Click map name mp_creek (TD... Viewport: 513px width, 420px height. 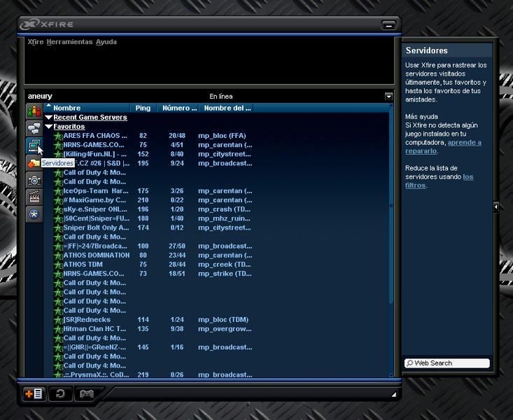(x=224, y=265)
